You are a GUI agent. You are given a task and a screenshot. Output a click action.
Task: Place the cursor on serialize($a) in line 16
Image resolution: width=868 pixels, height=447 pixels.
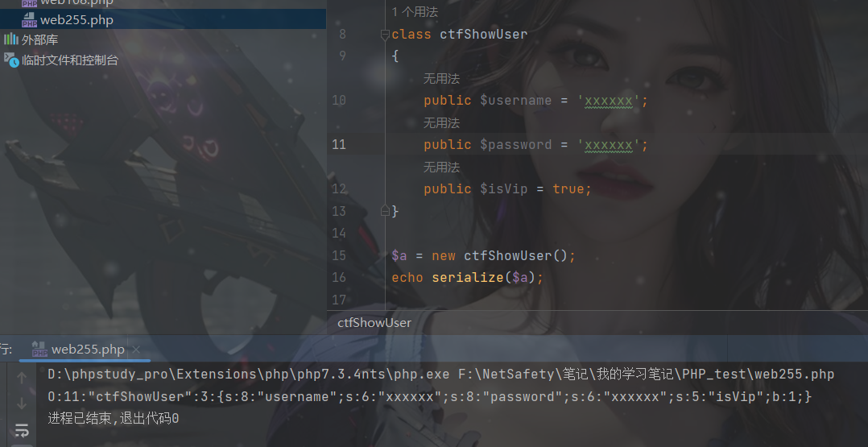pos(483,278)
